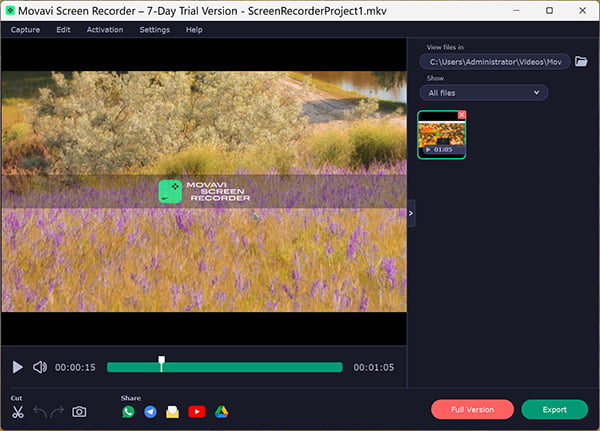Maximize the Movavi window
The width and height of the screenshot is (600, 431).
pos(549,10)
